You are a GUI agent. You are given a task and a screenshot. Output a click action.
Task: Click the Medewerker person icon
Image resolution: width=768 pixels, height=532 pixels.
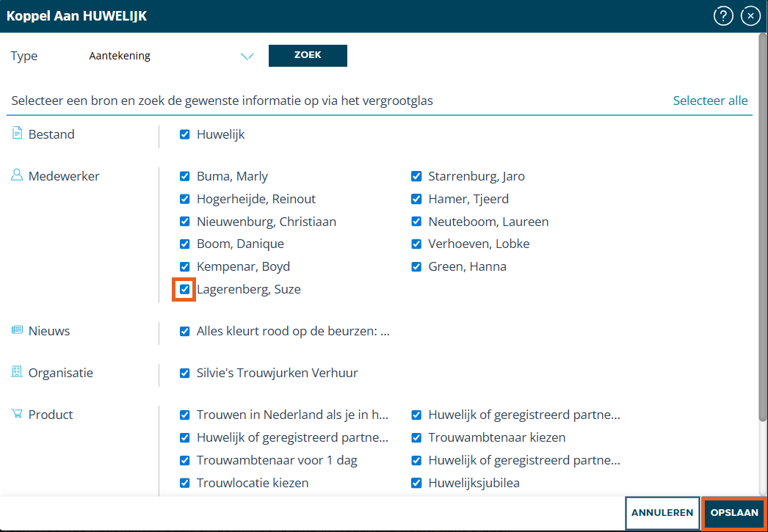[18, 175]
